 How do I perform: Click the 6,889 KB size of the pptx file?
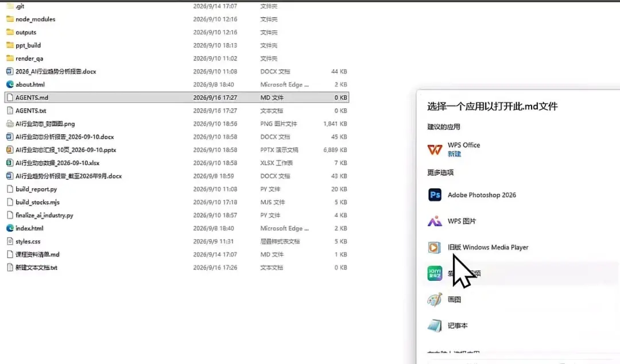[x=335, y=149]
